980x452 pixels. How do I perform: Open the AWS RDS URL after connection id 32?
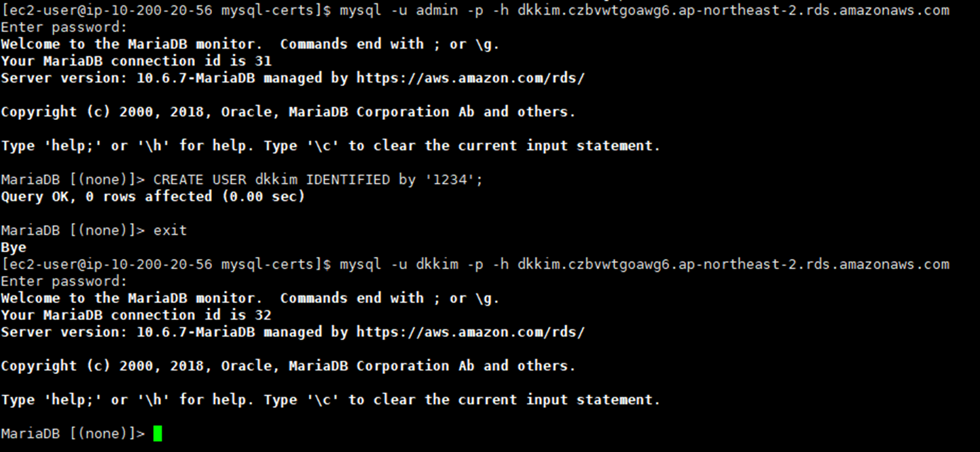pos(470,332)
